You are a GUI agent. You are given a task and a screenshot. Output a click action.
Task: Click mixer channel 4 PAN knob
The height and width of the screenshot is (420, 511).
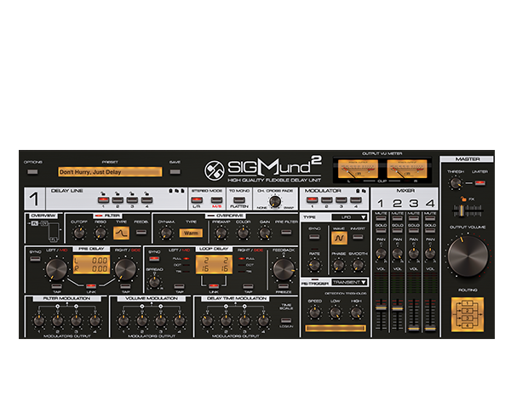click(x=430, y=253)
